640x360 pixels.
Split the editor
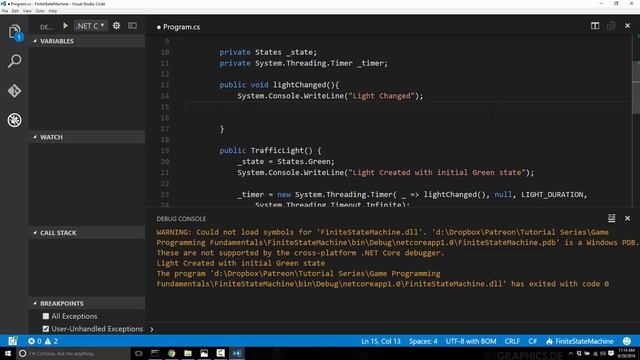595,26
